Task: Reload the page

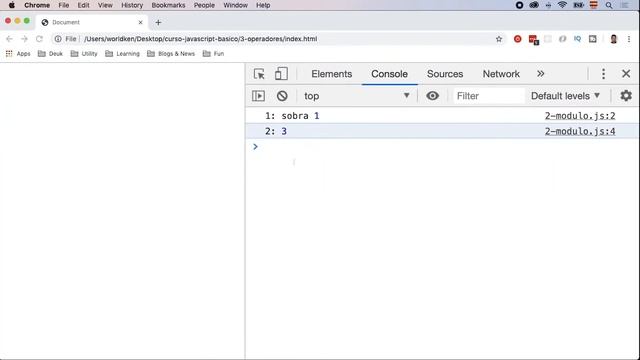Action: 39,39
